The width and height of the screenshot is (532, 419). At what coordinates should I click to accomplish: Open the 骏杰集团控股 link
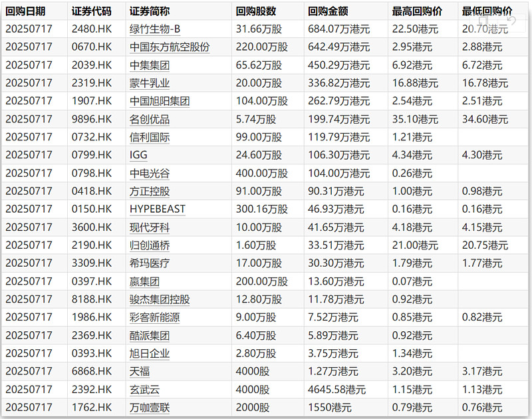point(160,299)
